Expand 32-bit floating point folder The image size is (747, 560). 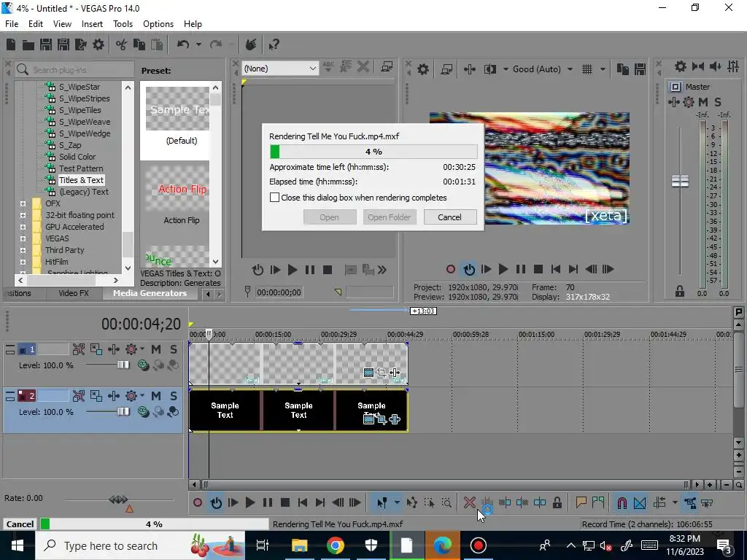click(23, 215)
